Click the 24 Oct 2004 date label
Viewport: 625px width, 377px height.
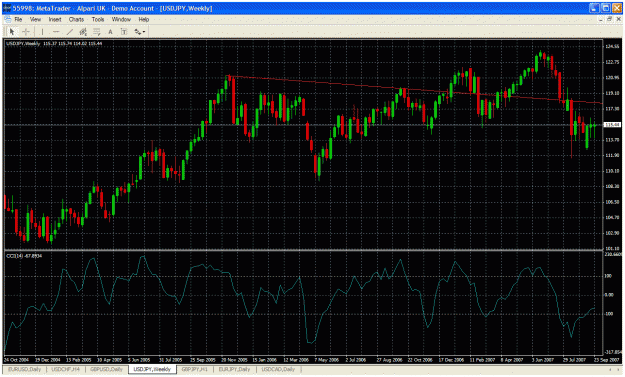16,360
